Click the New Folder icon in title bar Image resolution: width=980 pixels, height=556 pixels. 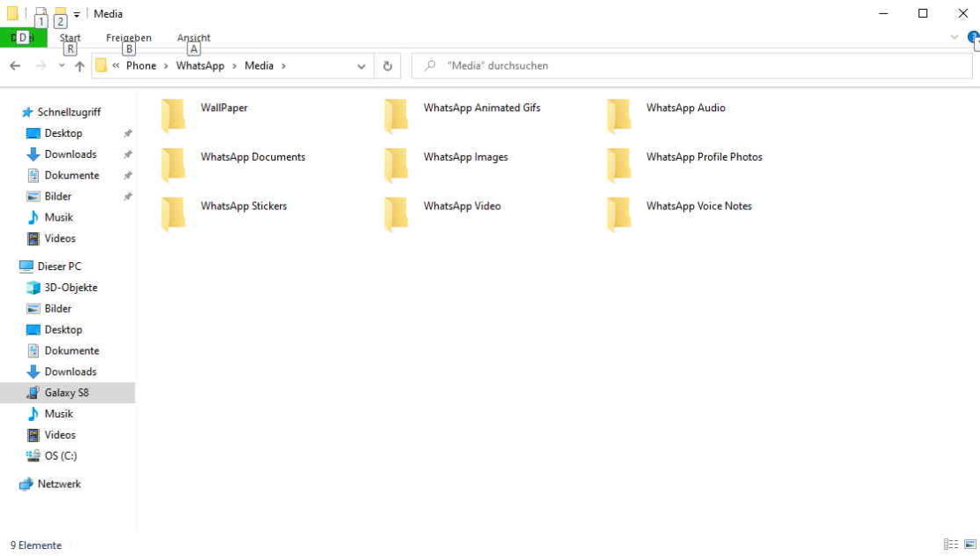click(x=60, y=13)
